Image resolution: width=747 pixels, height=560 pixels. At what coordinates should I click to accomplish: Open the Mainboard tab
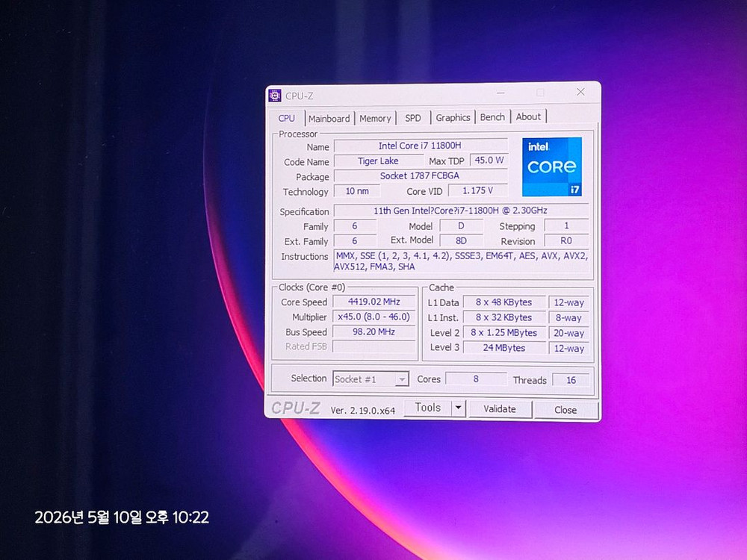coord(329,119)
